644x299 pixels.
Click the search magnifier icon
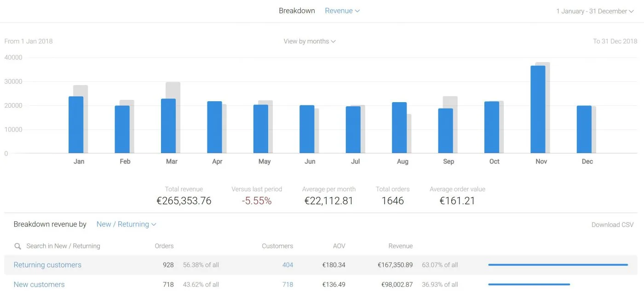point(18,246)
